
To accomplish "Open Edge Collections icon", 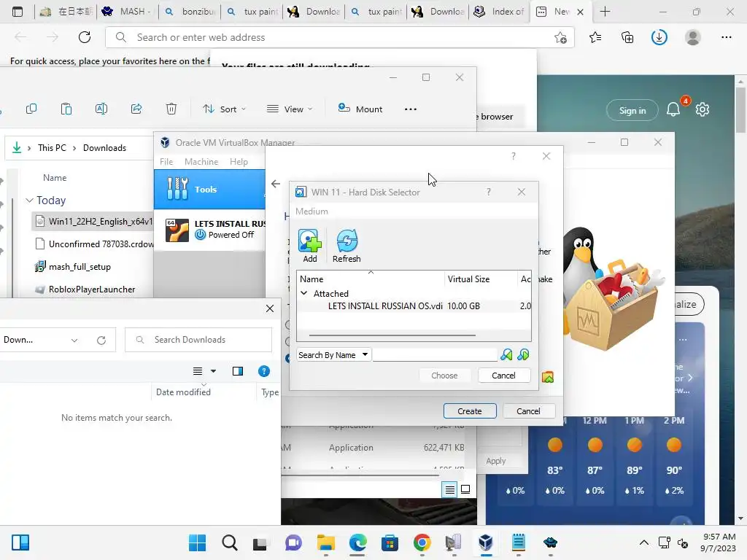I will [x=627, y=37].
